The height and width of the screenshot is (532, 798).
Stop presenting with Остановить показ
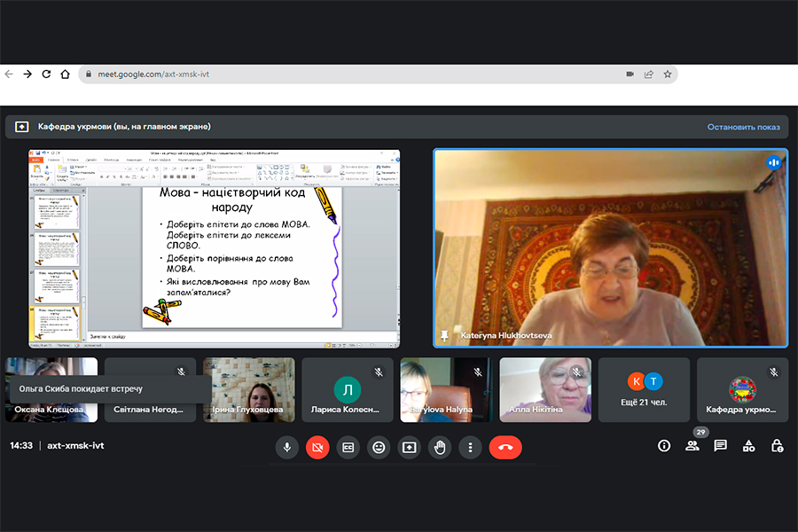744,127
